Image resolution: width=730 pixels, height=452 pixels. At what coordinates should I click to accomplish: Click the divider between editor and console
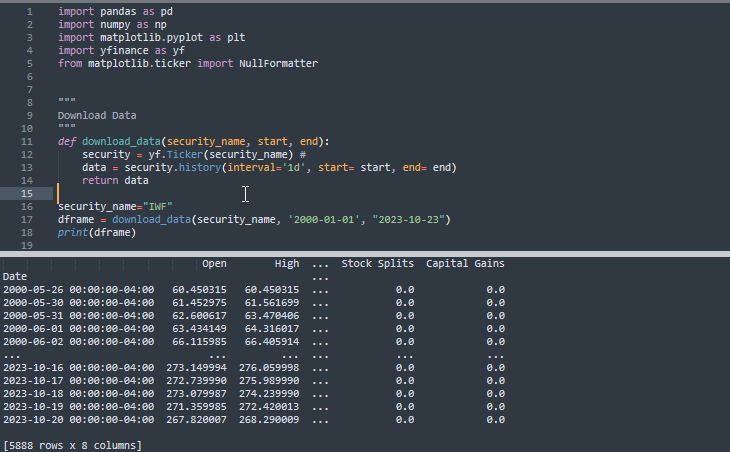point(365,250)
